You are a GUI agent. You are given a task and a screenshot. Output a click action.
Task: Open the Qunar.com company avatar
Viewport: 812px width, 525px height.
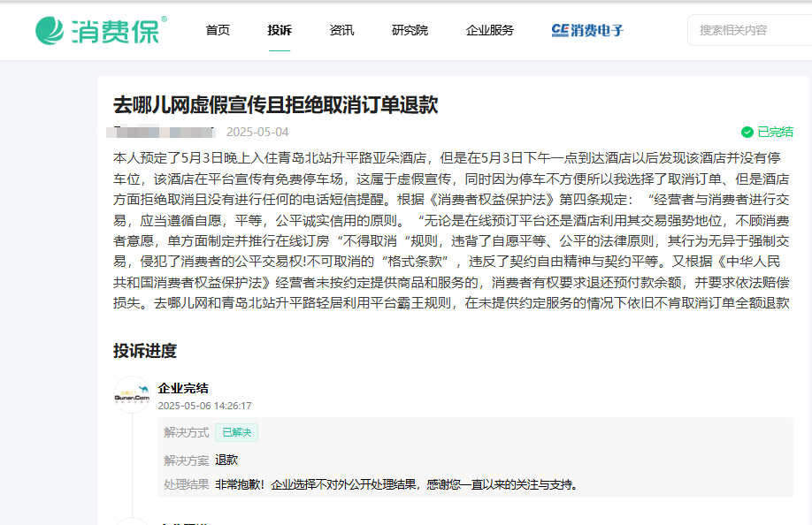[x=132, y=395]
